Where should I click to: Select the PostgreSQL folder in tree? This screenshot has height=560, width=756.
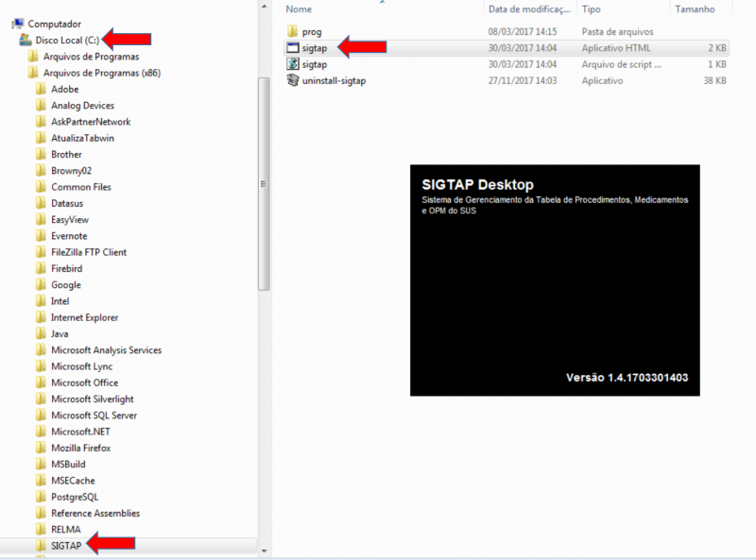(75, 497)
